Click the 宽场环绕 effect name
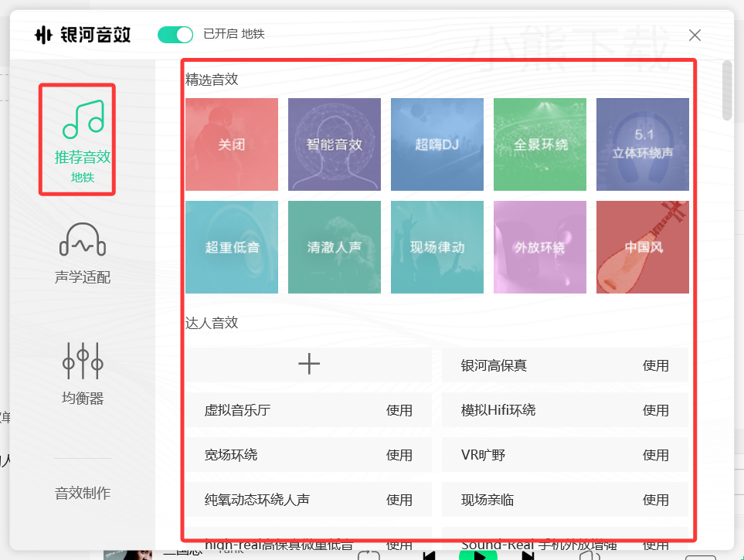This screenshot has height=560, width=744. click(230, 455)
